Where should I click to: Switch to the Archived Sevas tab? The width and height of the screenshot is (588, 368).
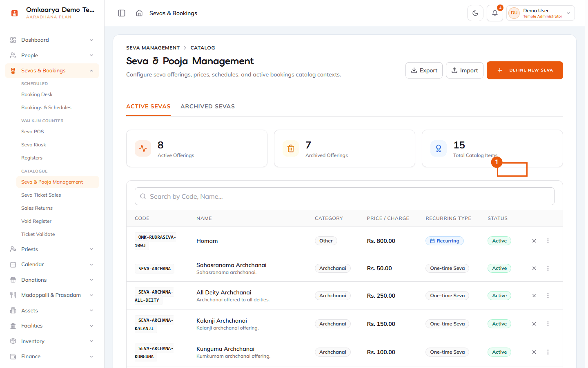(207, 106)
